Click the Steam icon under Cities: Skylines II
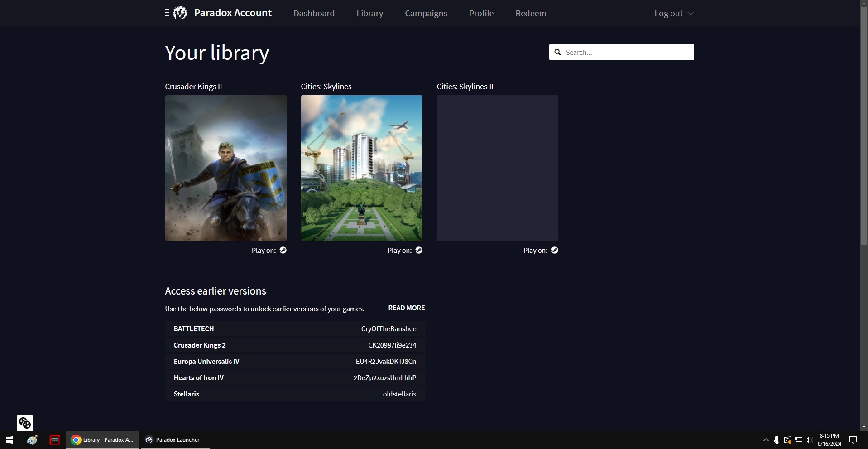 click(554, 250)
